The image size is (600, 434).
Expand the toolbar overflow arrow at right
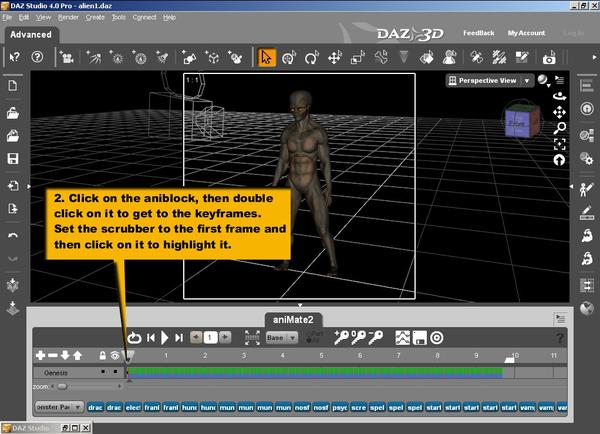coord(594,57)
